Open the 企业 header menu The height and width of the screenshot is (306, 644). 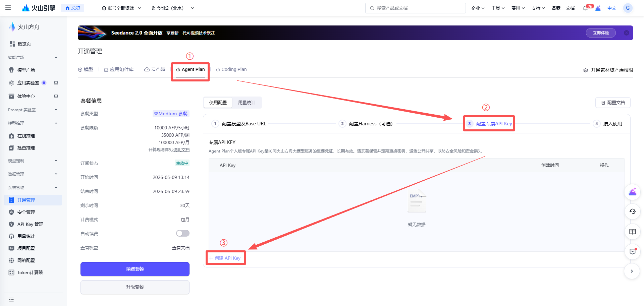[x=478, y=8]
